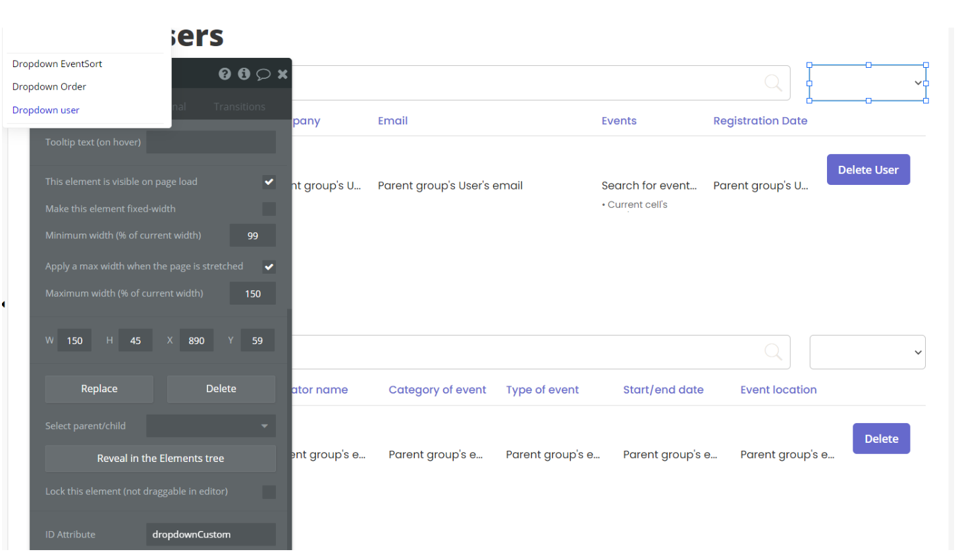Uncheck 'Apply a max width' option
960x560 pixels.
click(x=269, y=267)
